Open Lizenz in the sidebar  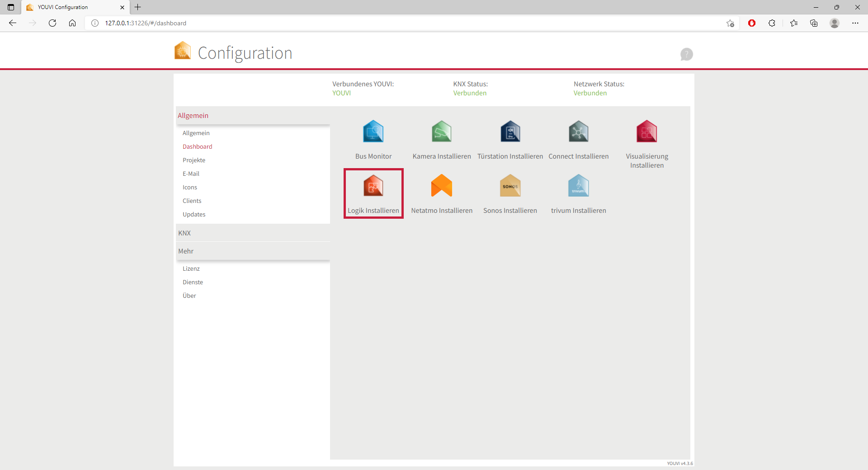(191, 268)
